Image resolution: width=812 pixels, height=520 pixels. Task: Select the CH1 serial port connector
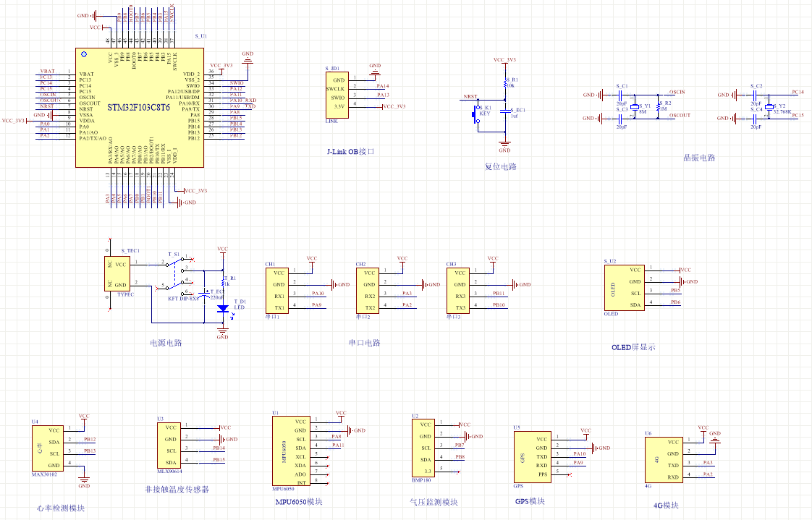(277, 291)
